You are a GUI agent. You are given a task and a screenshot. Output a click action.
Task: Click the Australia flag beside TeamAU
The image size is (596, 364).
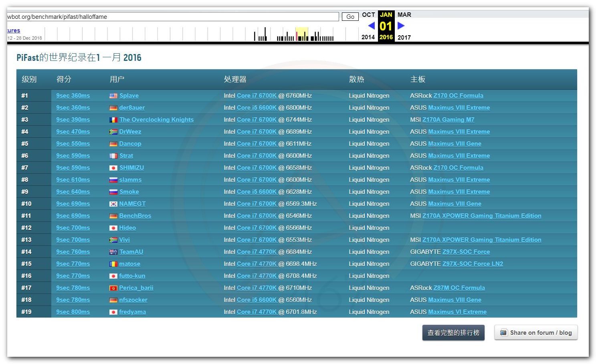(x=113, y=252)
